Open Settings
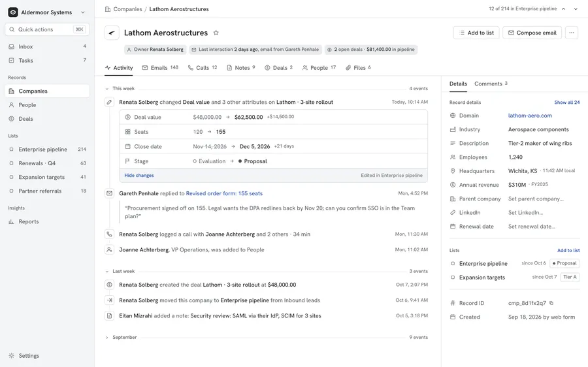 [x=47, y=356]
